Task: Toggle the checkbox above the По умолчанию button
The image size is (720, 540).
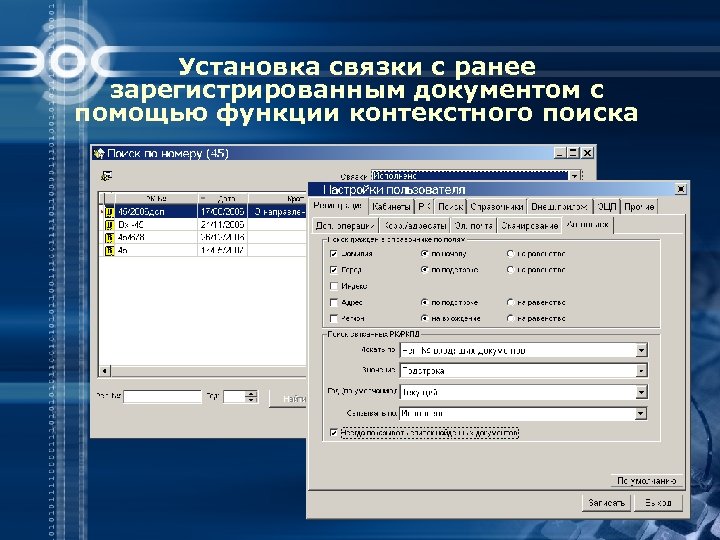Action: pos(334,433)
